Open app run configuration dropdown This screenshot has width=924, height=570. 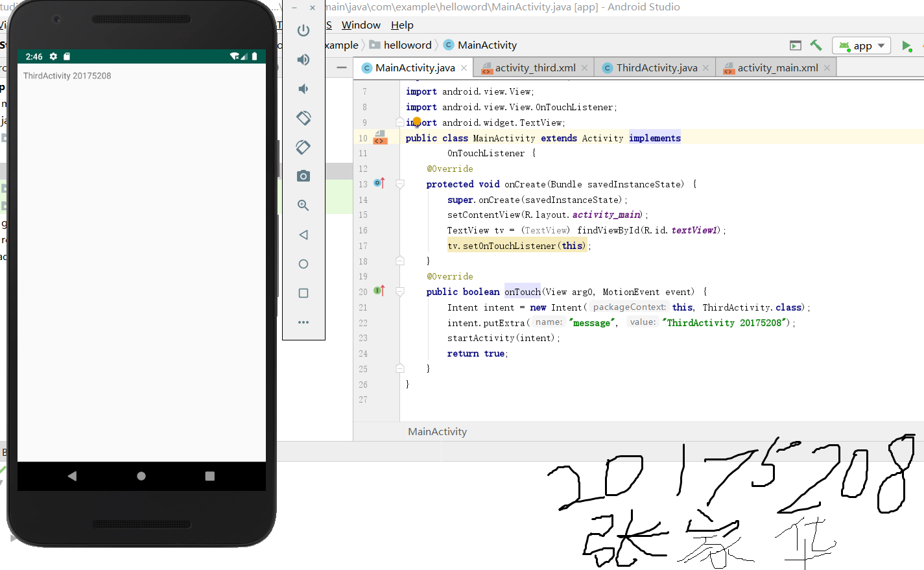(x=862, y=46)
